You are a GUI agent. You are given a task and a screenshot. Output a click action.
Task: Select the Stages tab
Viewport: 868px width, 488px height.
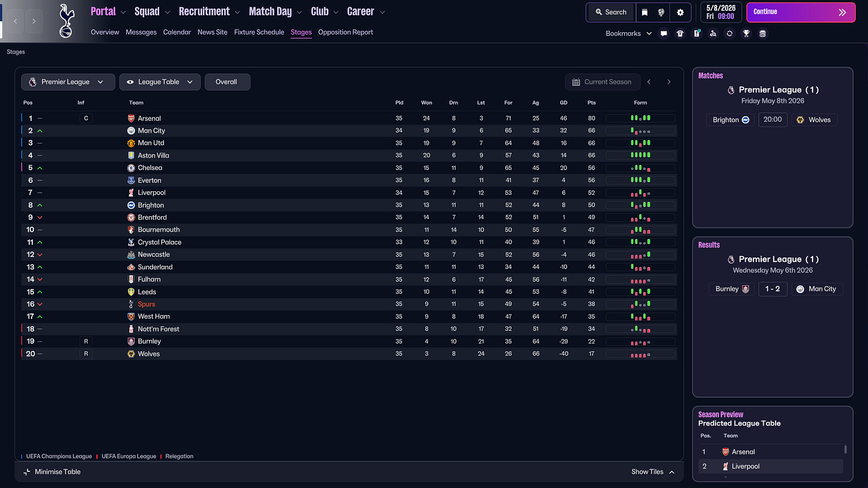pyautogui.click(x=301, y=32)
